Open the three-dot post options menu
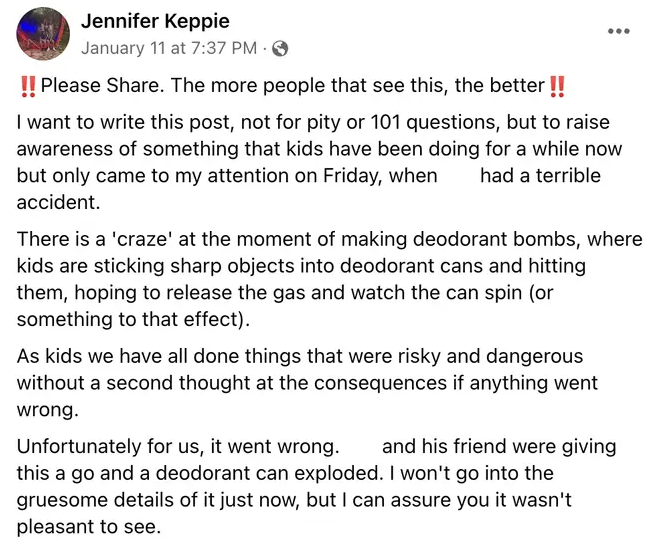The width and height of the screenshot is (662, 545). coord(619,31)
